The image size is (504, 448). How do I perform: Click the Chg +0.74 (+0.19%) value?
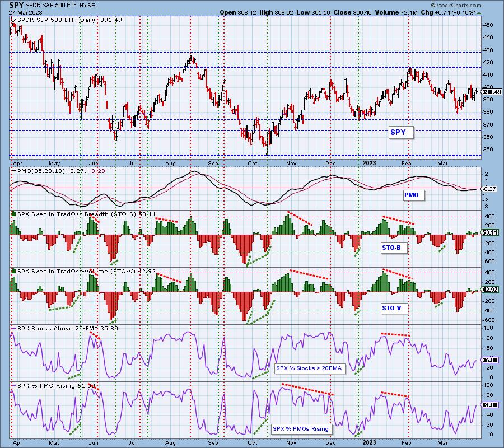[x=448, y=12]
